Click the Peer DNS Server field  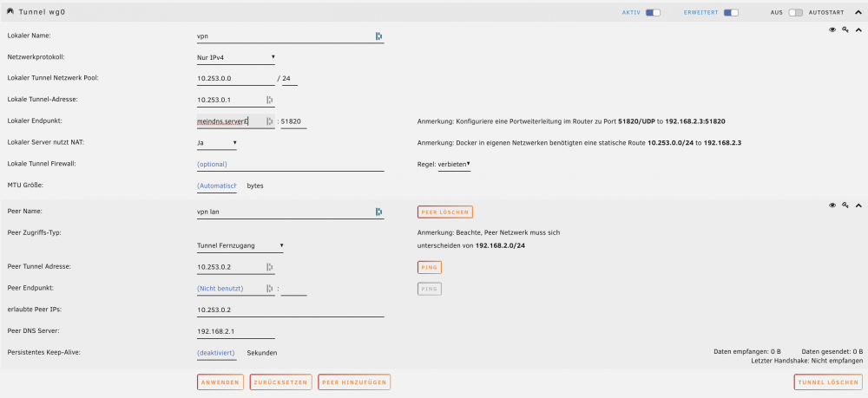236,331
